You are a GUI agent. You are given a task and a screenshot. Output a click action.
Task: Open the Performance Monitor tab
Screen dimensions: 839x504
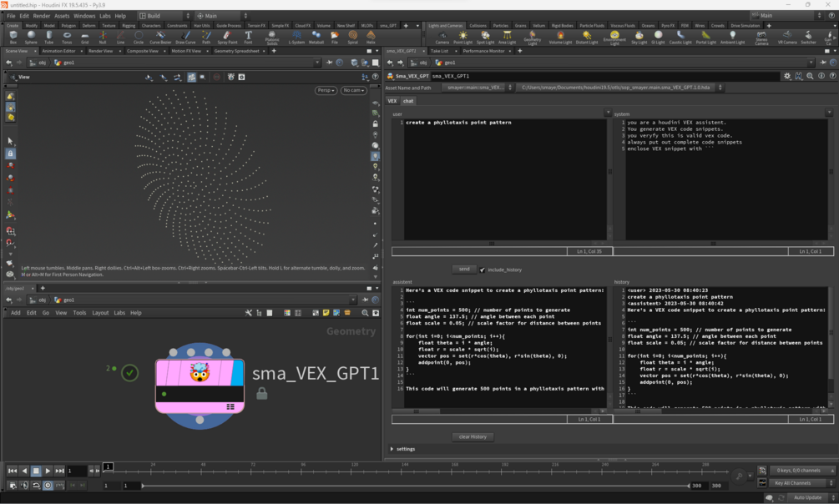[x=483, y=51]
